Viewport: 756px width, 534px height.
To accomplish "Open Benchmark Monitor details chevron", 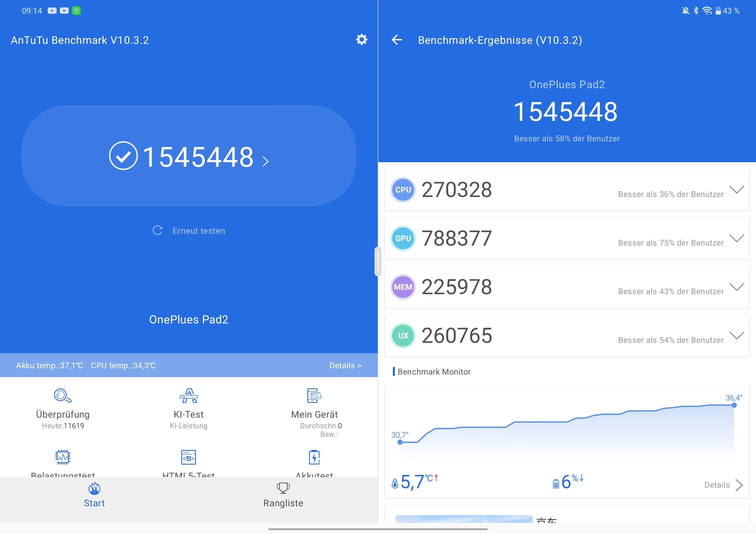I will [x=739, y=485].
